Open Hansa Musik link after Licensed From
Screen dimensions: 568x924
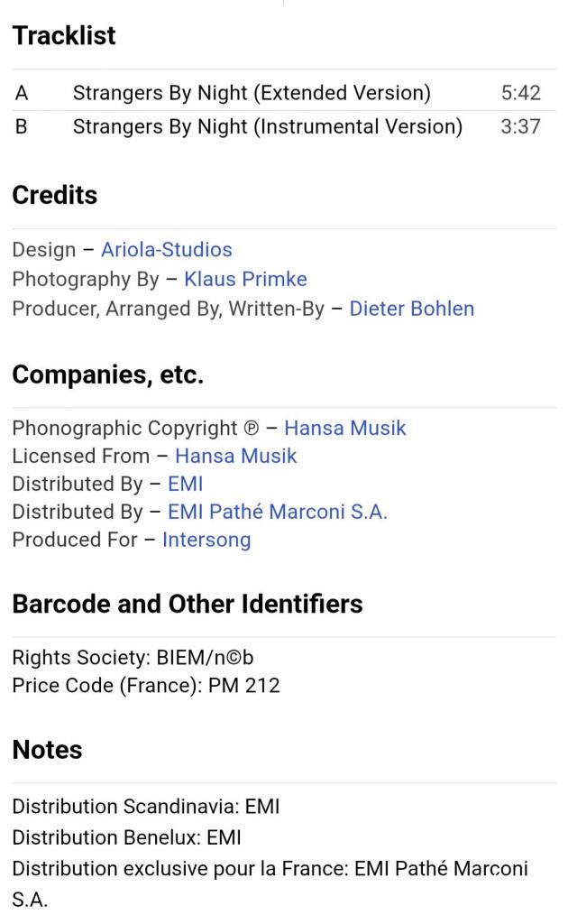[235, 457]
